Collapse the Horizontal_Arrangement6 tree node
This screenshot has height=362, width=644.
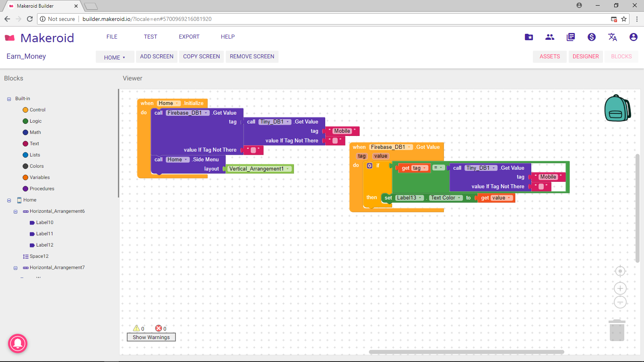(16, 212)
